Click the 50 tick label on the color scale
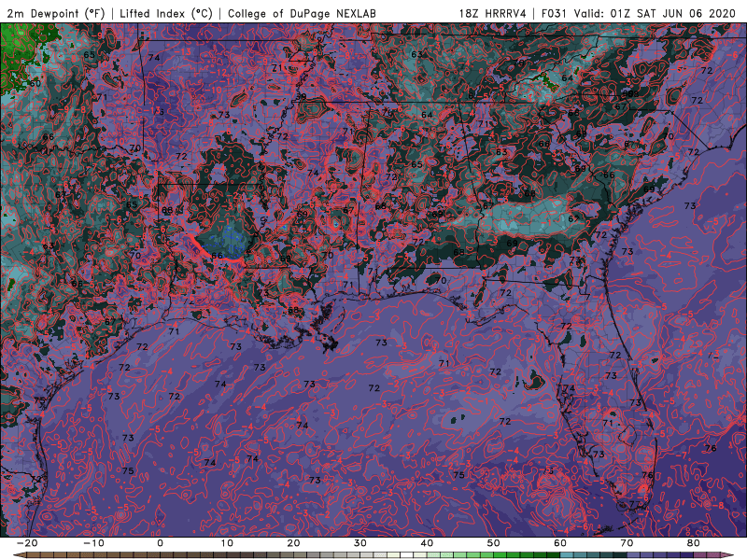The height and width of the screenshot is (560, 747). [494, 543]
